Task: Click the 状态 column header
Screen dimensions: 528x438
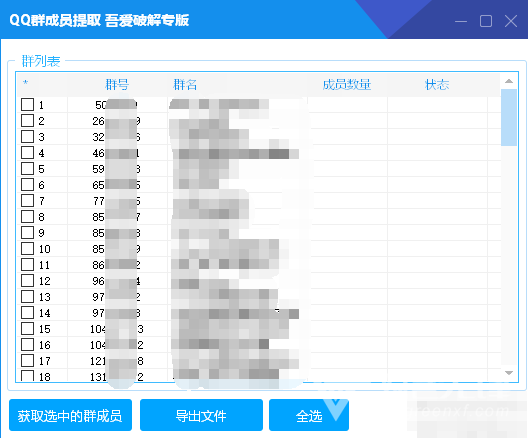Action: tap(437, 85)
